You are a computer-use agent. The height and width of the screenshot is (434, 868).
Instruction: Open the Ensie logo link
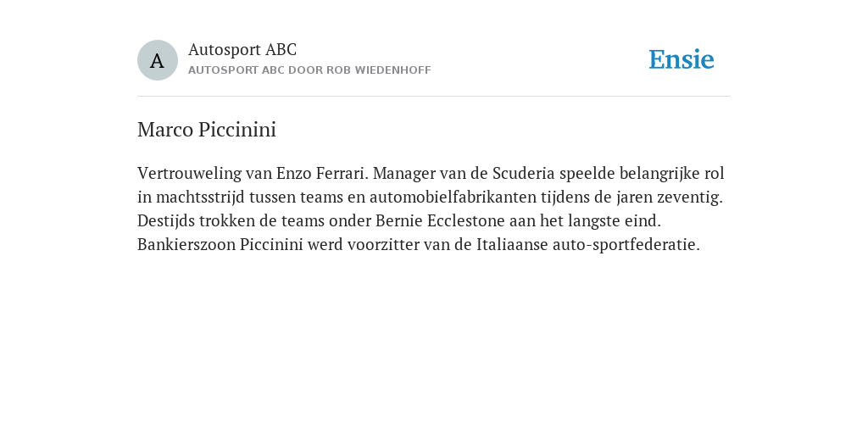click(x=682, y=59)
